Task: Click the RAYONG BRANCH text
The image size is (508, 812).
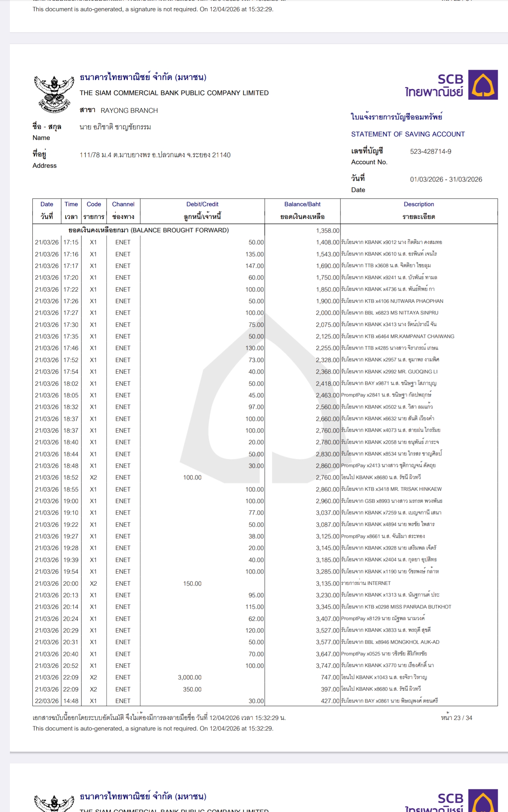Action: [129, 111]
